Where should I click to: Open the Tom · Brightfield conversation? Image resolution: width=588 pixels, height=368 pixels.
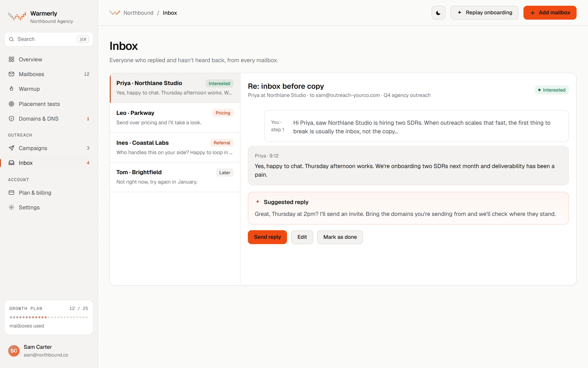click(x=175, y=177)
